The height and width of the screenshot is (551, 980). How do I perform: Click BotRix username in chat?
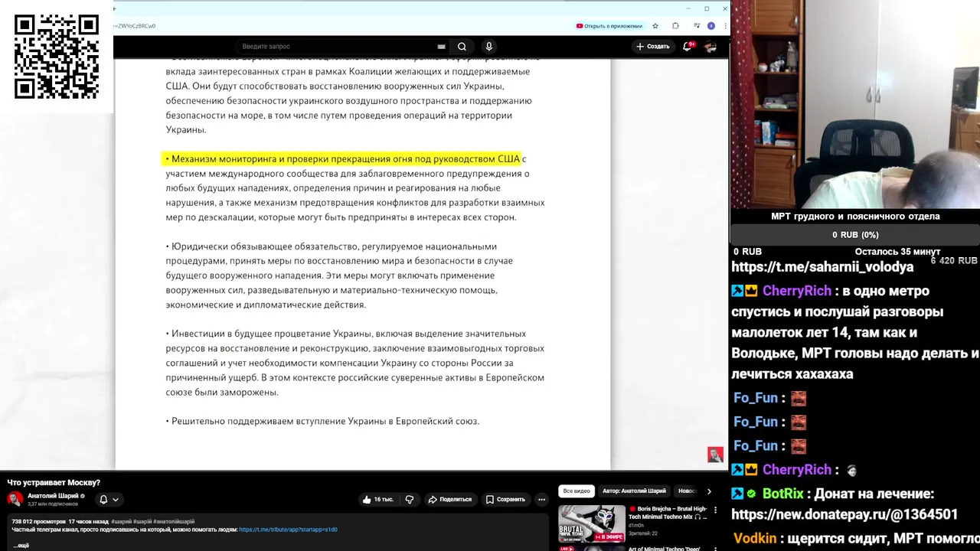tap(783, 494)
